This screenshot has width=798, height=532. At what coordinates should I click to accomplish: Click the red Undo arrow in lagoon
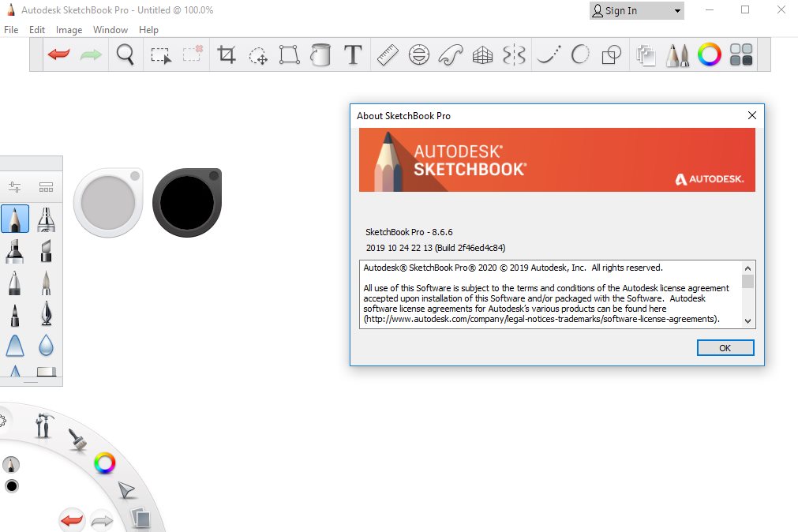[71, 520]
